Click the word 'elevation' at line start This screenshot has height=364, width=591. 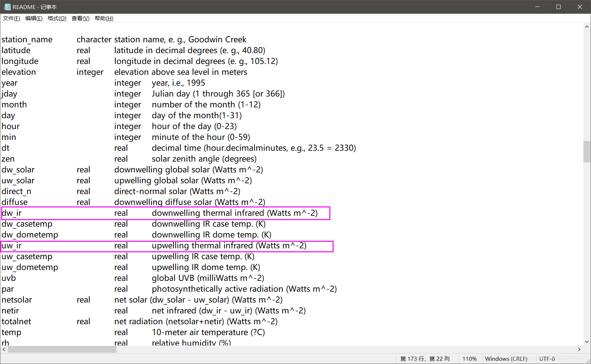19,72
